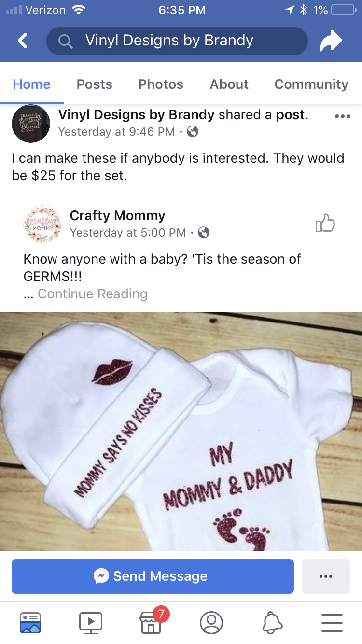Open Marketplace icon with 7 badge
Image resolution: width=362 pixels, height=644 pixels.
[151, 622]
